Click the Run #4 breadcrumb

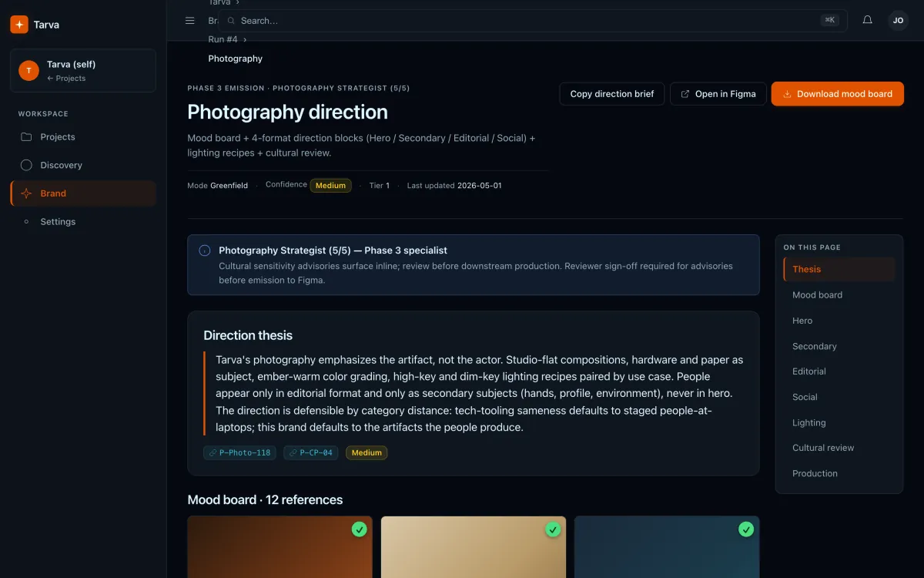(x=223, y=39)
